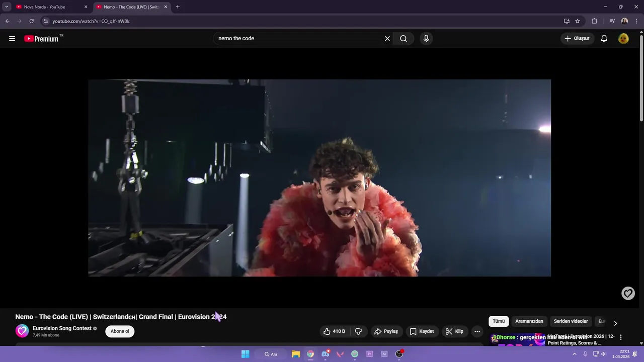Viewport: 644px width, 362px height.
Task: Open volume control in system tray
Action: coord(603,354)
